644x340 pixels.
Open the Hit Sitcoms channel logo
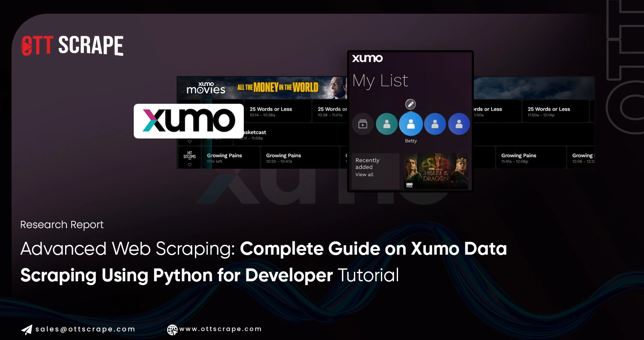pos(190,155)
